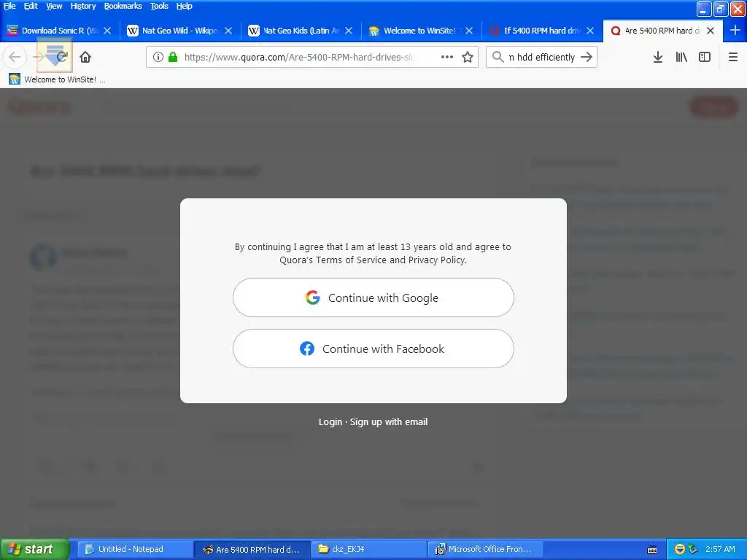Click Sign up with email link
This screenshot has height=560, width=747.
[389, 422]
